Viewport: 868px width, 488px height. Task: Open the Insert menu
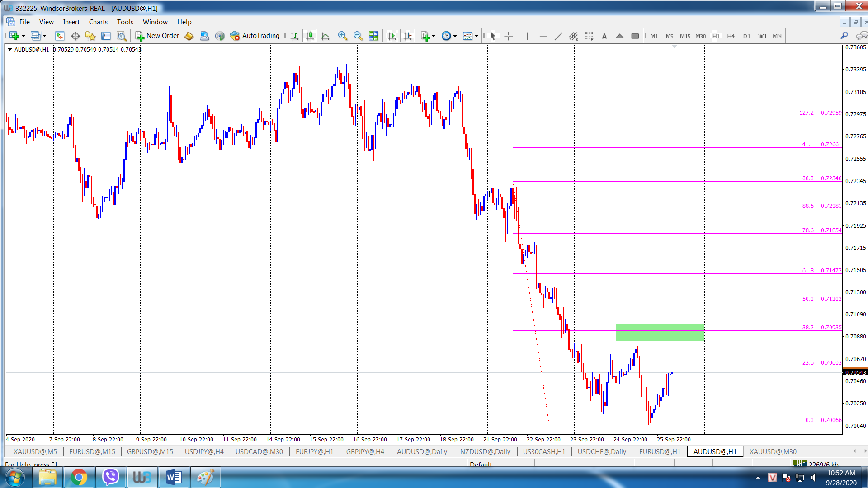coord(71,22)
